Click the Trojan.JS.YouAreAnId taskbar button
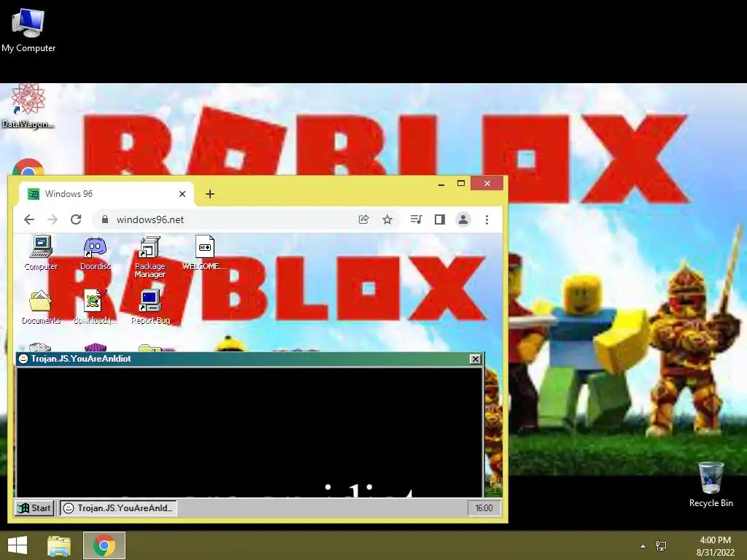Image resolution: width=747 pixels, height=560 pixels. click(119, 508)
